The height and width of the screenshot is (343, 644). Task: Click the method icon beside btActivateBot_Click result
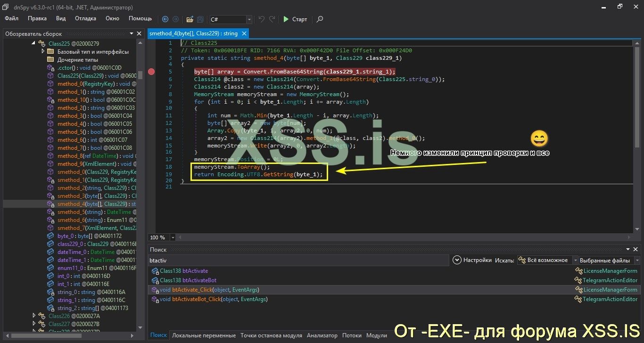tap(155, 299)
